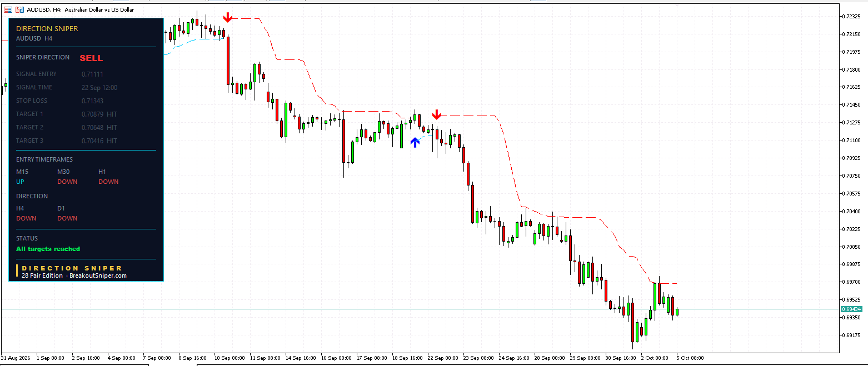Click the 31 Aug 2026 time label
This screenshot has height=366, width=868.
[16, 358]
